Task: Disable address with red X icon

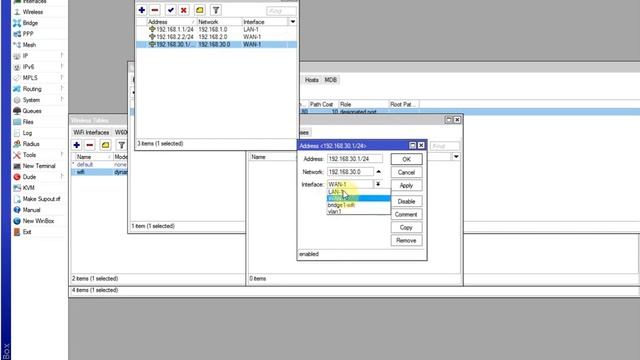Action: pos(184,10)
